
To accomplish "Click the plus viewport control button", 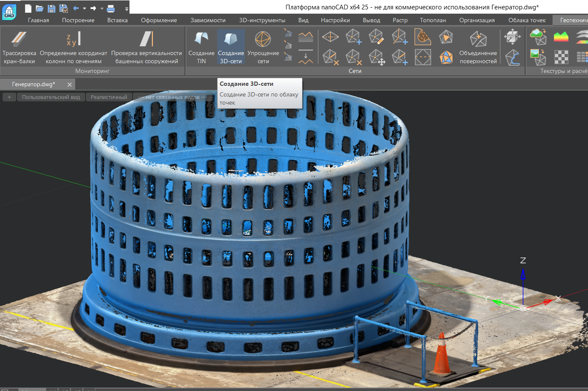I will click(x=9, y=97).
